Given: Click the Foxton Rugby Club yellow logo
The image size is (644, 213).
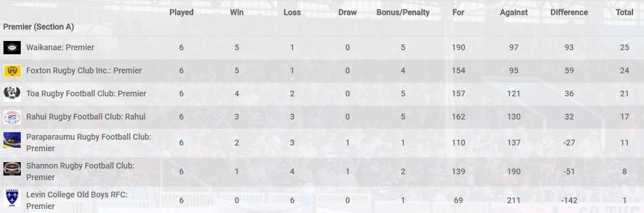Looking at the screenshot, I should (x=12, y=71).
